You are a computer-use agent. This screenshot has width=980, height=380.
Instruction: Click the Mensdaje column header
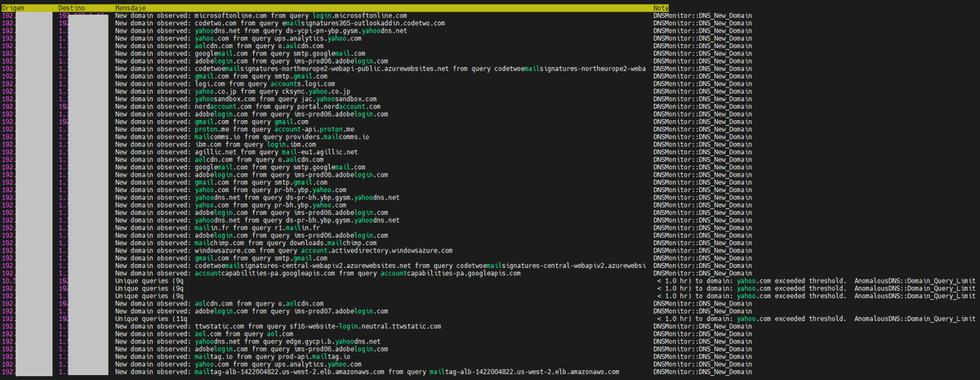tap(131, 7)
